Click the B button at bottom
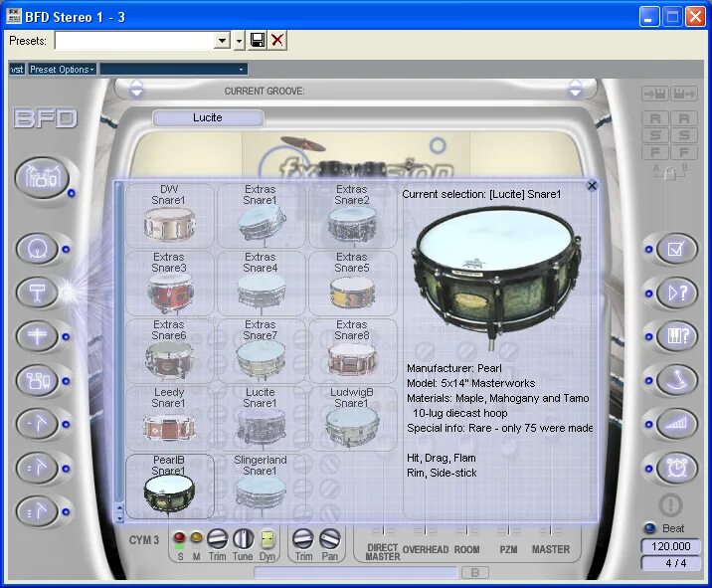Screen dimensions: 712x588 click(475, 572)
